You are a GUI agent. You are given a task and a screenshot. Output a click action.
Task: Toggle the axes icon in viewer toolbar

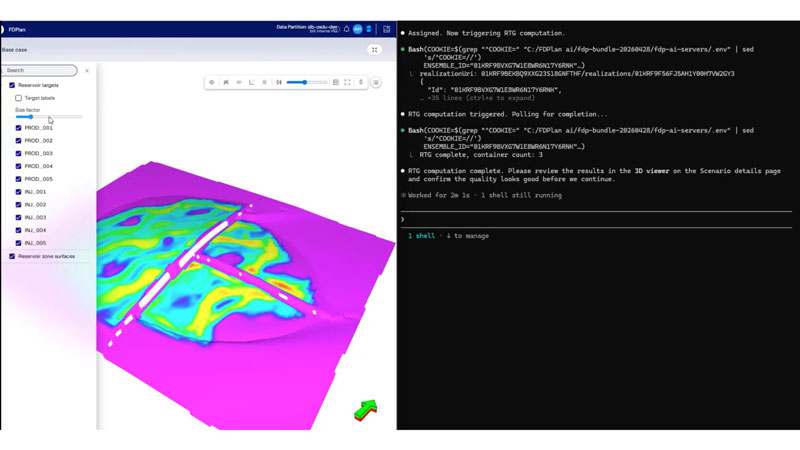[252, 82]
